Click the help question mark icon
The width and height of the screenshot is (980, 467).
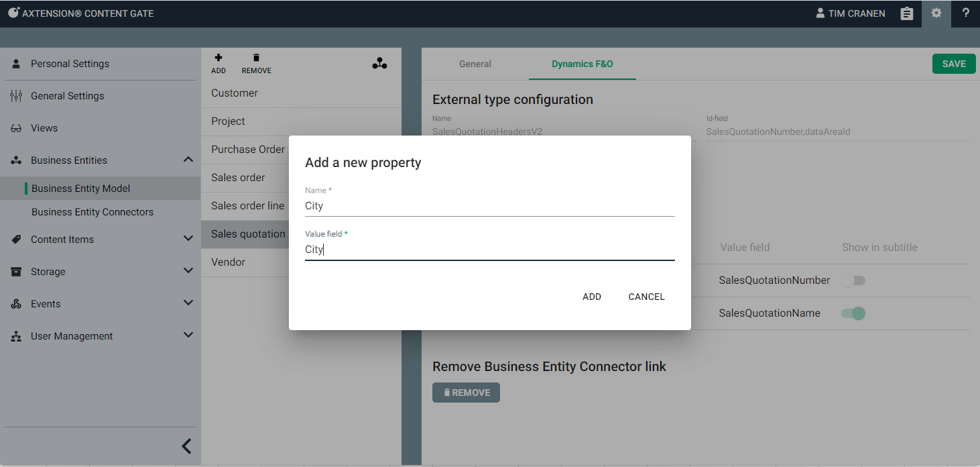965,13
